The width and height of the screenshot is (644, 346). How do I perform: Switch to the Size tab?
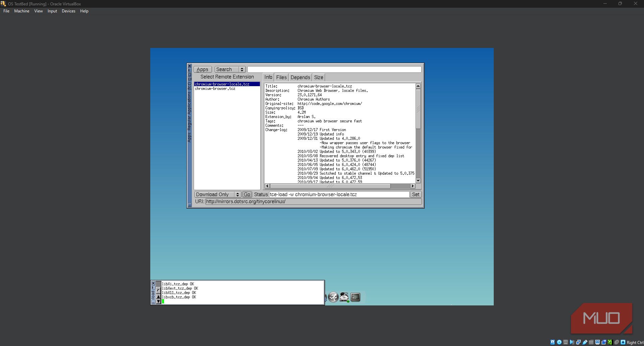click(319, 77)
